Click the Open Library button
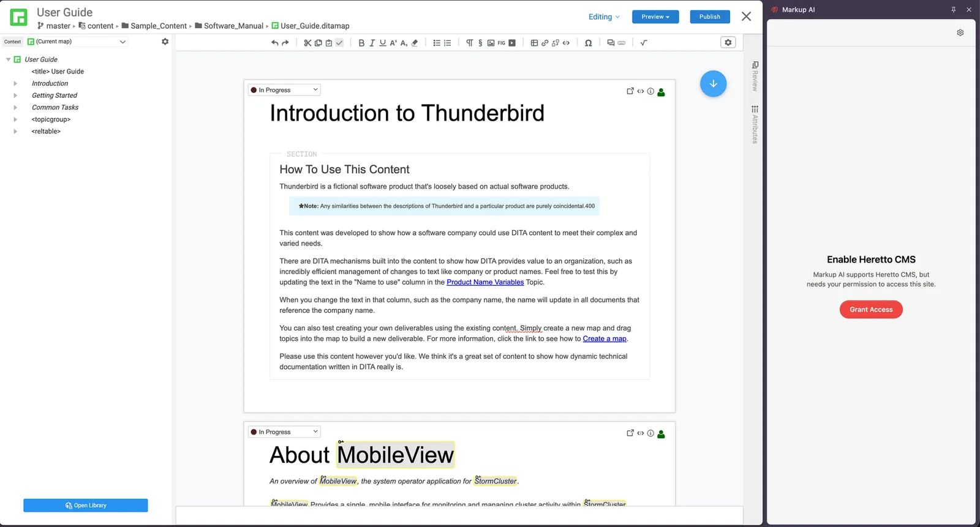This screenshot has height=527, width=980. [x=86, y=506]
